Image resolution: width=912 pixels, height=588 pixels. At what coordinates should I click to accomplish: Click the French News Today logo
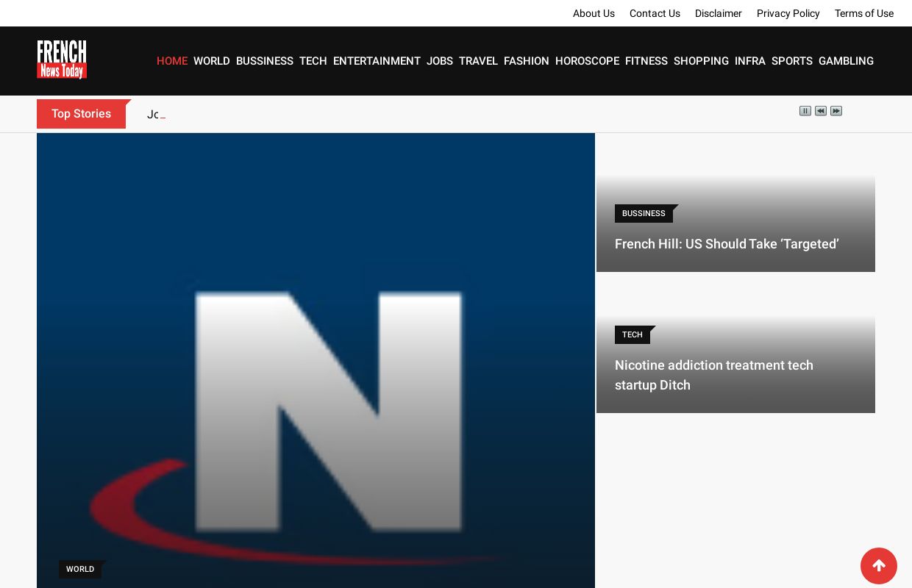(x=62, y=60)
